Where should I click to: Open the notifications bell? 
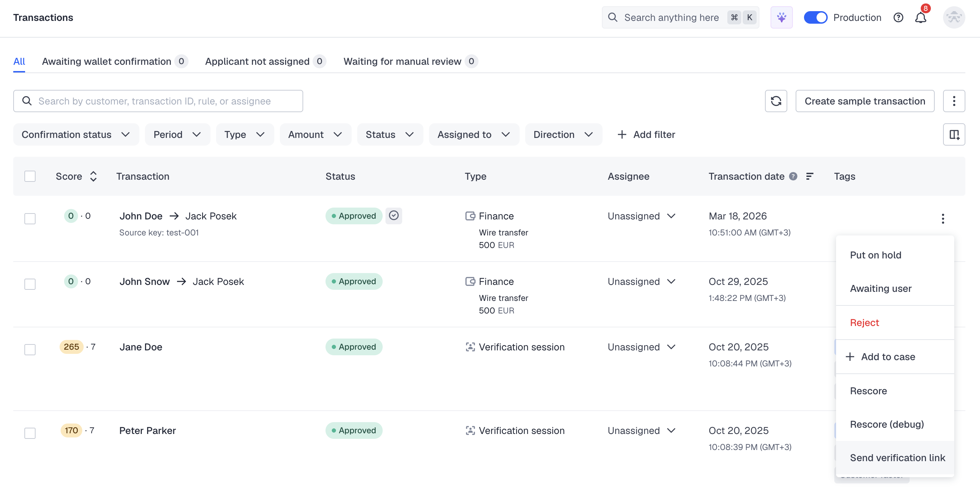click(920, 17)
